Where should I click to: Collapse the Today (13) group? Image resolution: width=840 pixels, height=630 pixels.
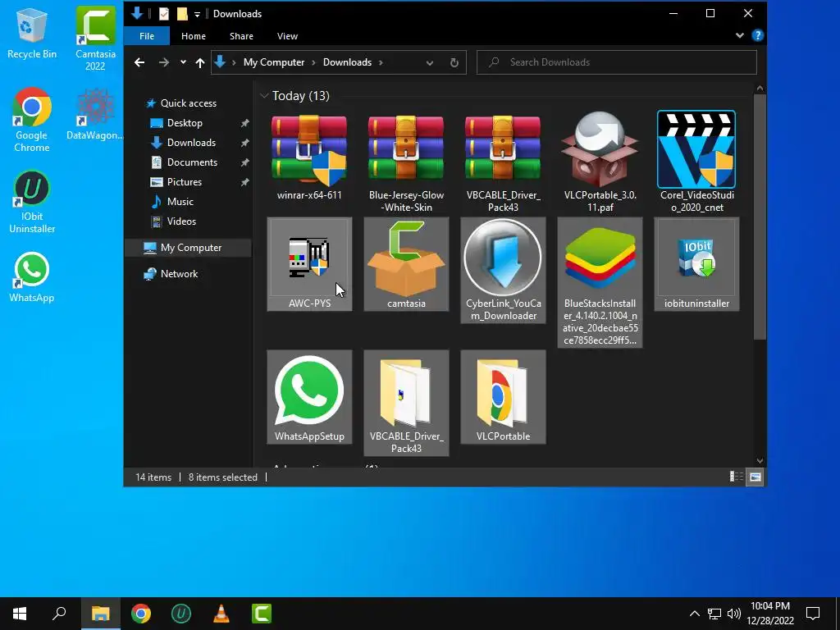coord(264,96)
